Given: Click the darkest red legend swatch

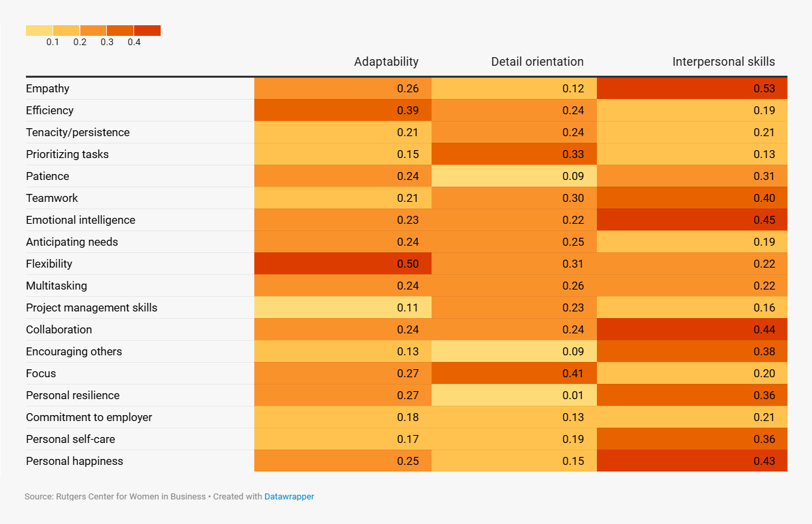Looking at the screenshot, I should 147,31.
